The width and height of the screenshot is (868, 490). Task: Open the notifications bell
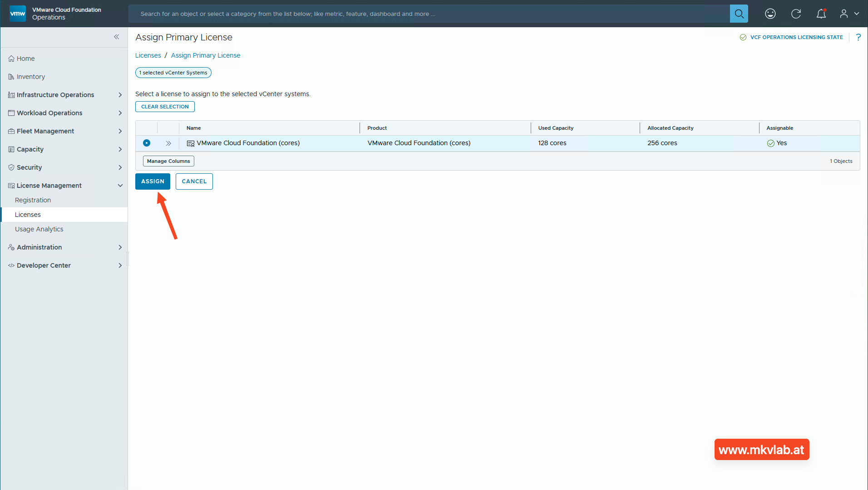(x=821, y=14)
